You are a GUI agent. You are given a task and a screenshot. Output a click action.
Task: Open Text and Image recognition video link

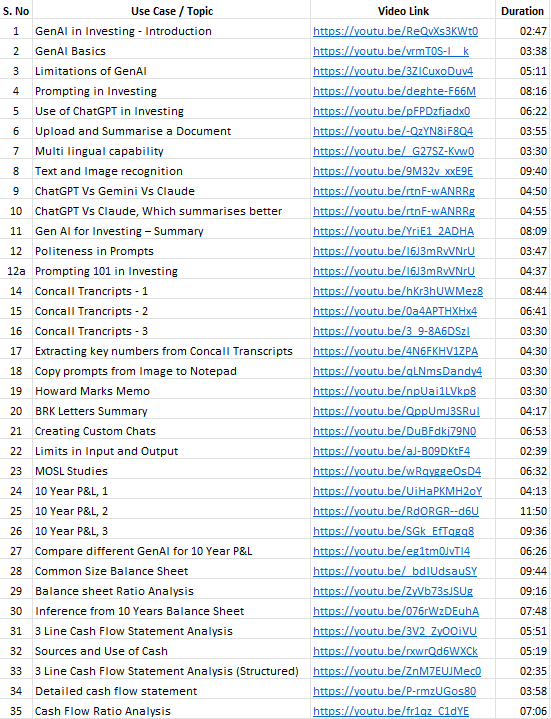tap(393, 171)
